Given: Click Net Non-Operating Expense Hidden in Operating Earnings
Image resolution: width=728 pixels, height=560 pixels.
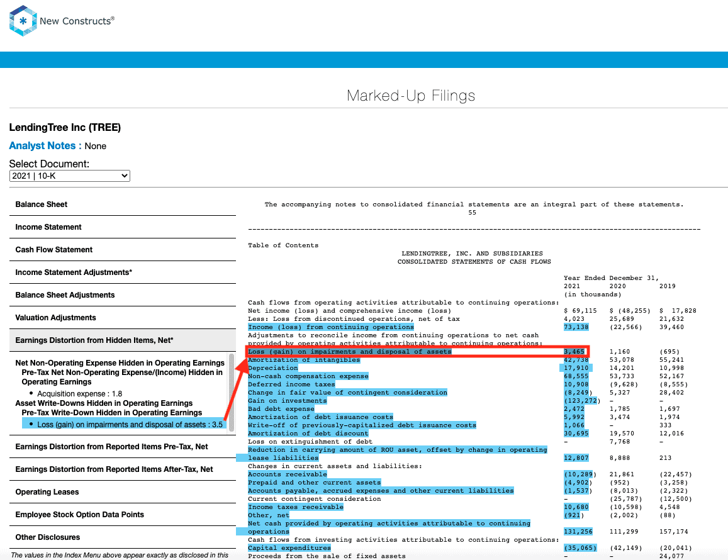Looking at the screenshot, I should coord(120,363).
